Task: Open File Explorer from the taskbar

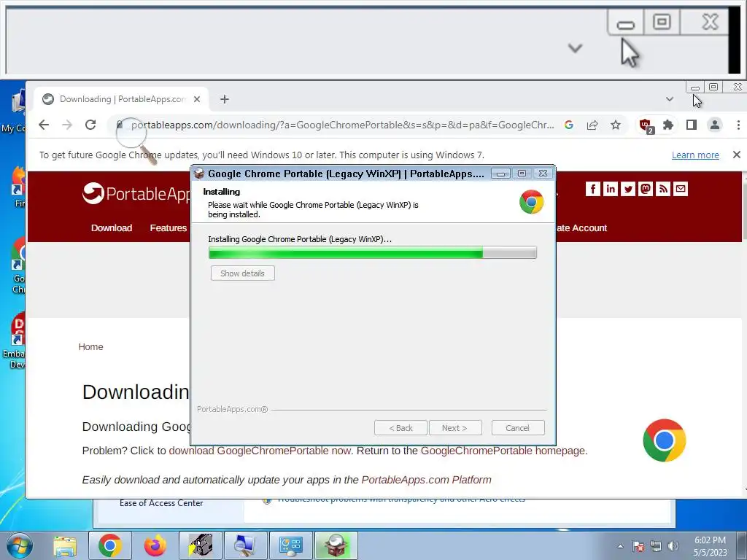Action: coord(65,545)
